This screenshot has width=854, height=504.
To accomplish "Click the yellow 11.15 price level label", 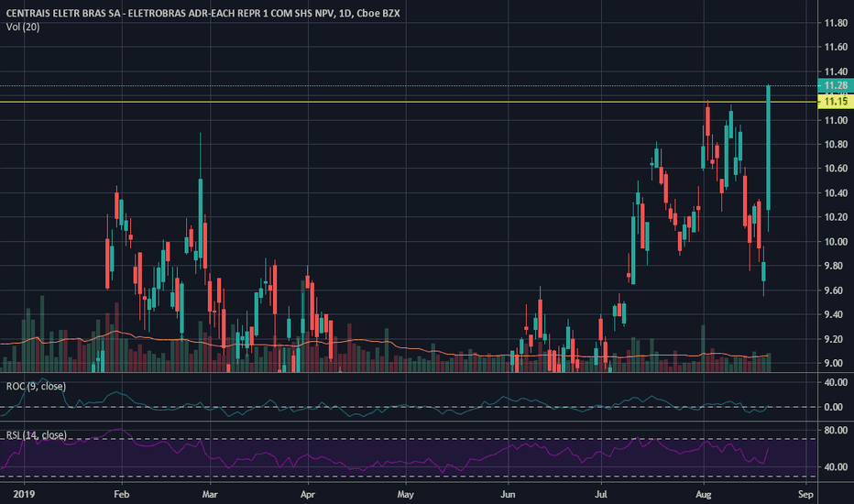I will pyautogui.click(x=836, y=102).
